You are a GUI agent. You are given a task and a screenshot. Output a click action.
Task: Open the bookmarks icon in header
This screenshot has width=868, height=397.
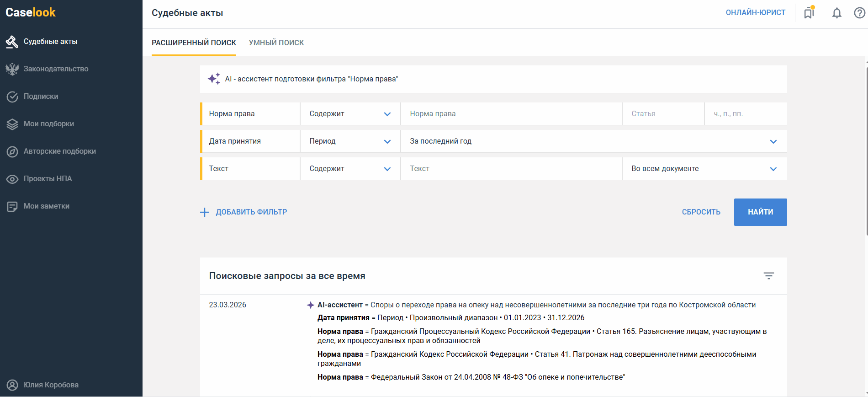click(x=809, y=13)
